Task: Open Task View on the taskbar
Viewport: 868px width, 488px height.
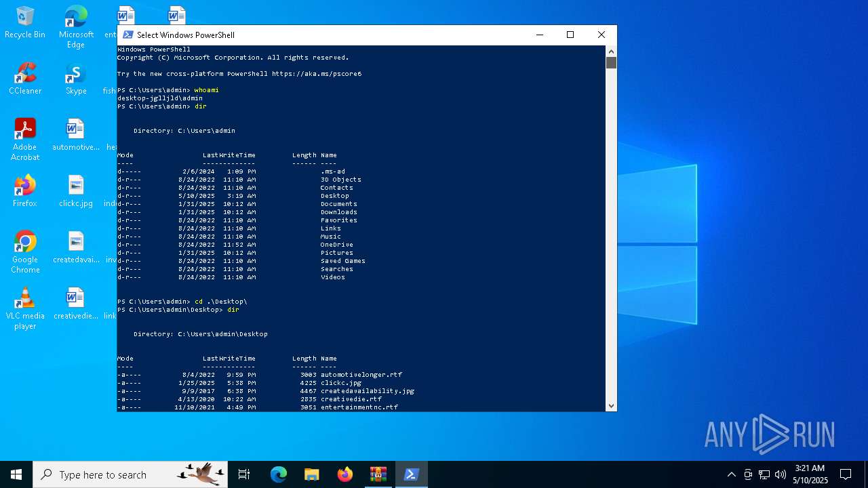Action: (244, 474)
